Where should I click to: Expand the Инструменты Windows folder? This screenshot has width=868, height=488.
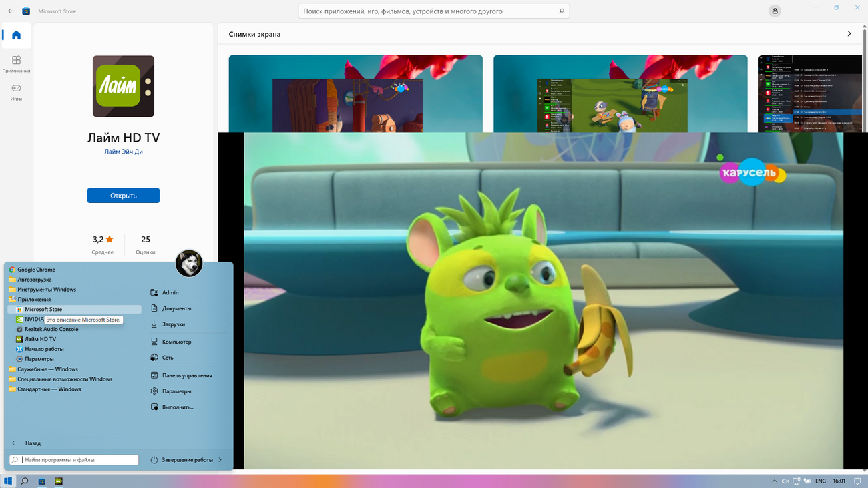pyautogui.click(x=47, y=290)
